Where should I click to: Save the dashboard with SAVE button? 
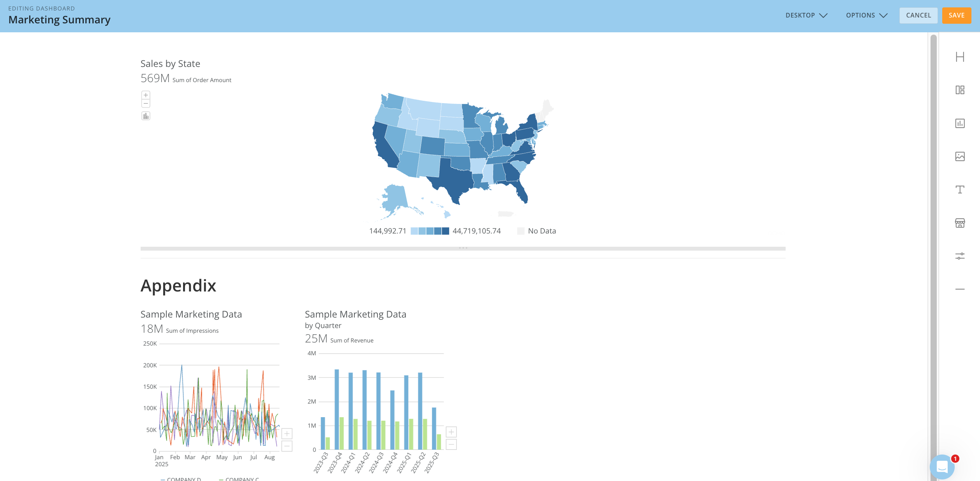tap(956, 16)
